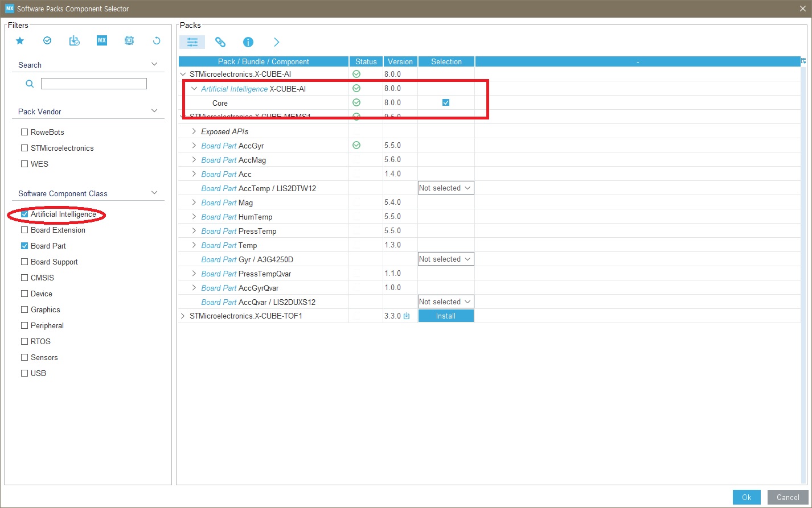This screenshot has height=508, width=812.
Task: Collapse the Search filter section
Action: pyautogui.click(x=154, y=64)
